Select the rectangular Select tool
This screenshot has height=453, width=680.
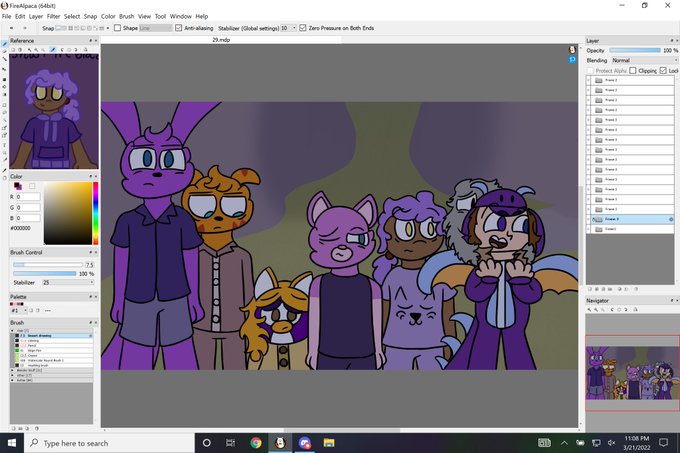coord(4,105)
